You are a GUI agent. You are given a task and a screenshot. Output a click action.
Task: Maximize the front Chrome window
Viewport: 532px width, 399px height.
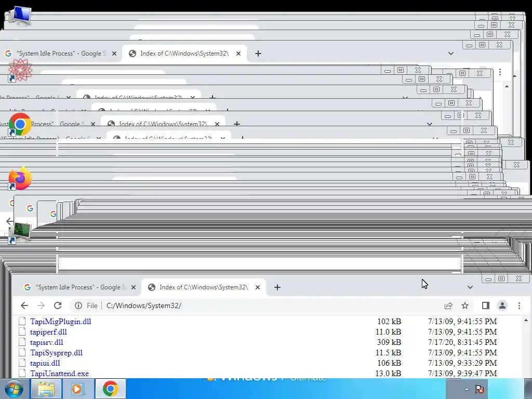501,278
